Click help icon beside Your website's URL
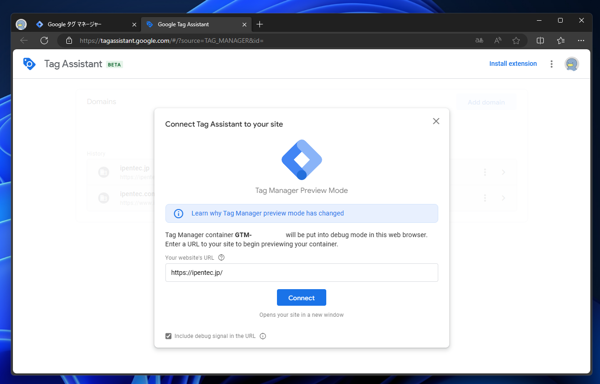This screenshot has height=384, width=600. point(221,257)
